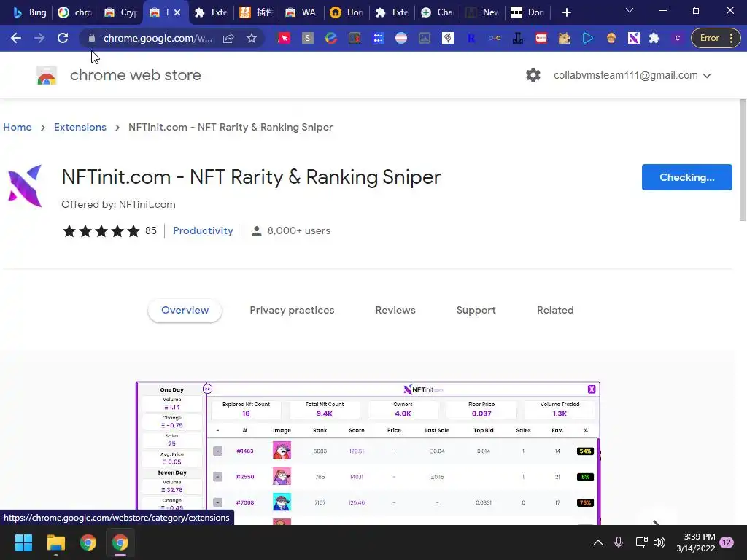Image resolution: width=747 pixels, height=560 pixels.
Task: Click the page vertical scrollbar
Action: (x=743, y=160)
